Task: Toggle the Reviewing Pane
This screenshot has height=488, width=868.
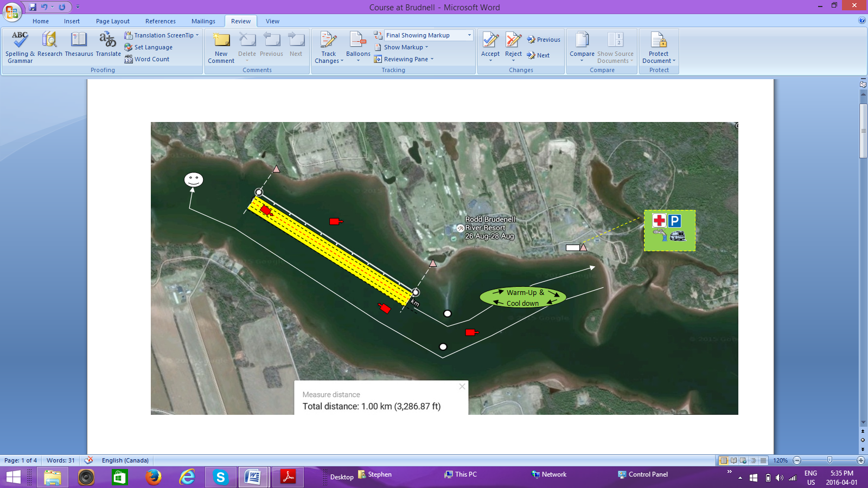Action: [x=404, y=59]
